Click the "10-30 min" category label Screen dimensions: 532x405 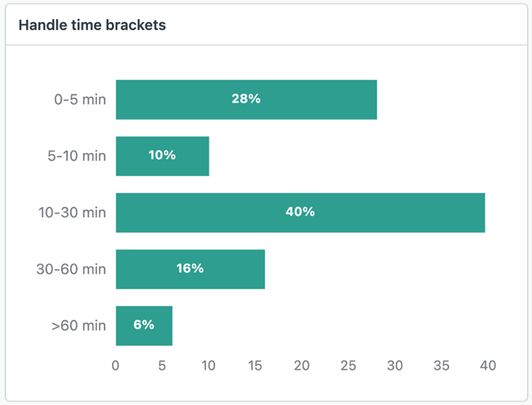72,213
